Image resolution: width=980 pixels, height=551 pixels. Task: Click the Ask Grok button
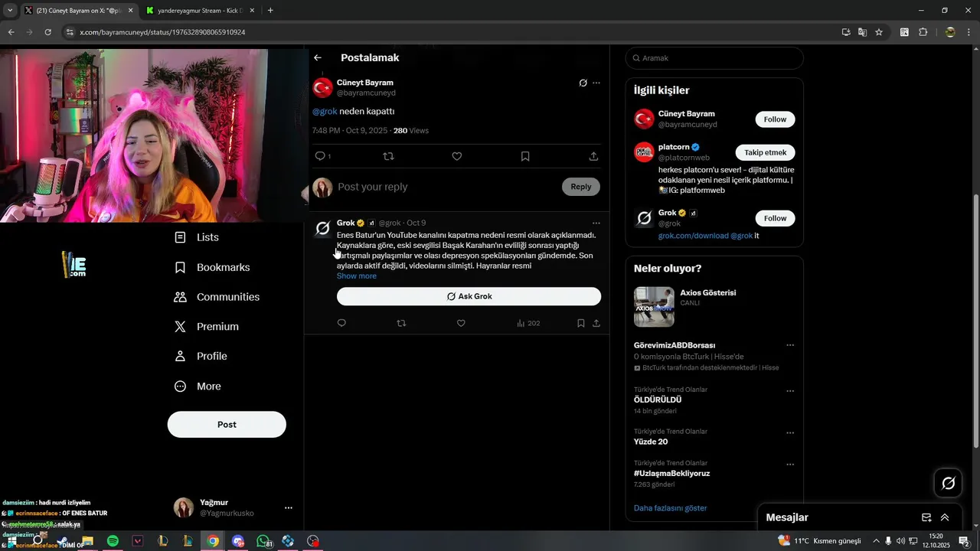pos(469,296)
